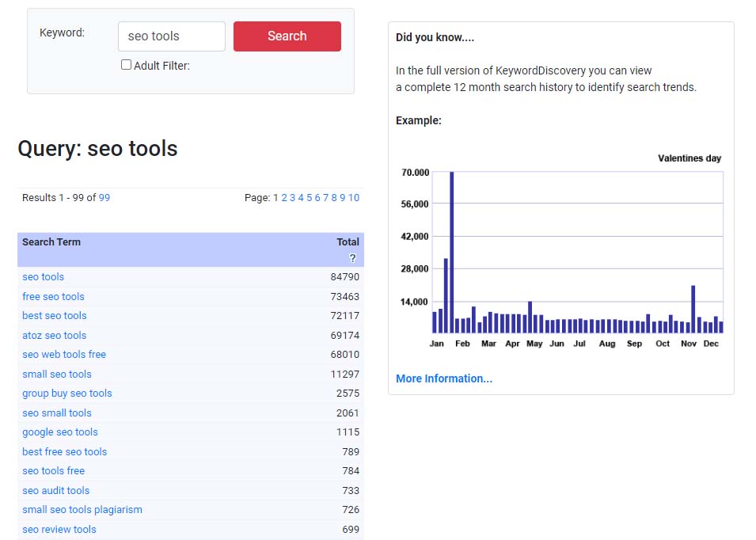This screenshot has width=756, height=540.
Task: Open the 'best free seo tools' link
Action: 65,452
